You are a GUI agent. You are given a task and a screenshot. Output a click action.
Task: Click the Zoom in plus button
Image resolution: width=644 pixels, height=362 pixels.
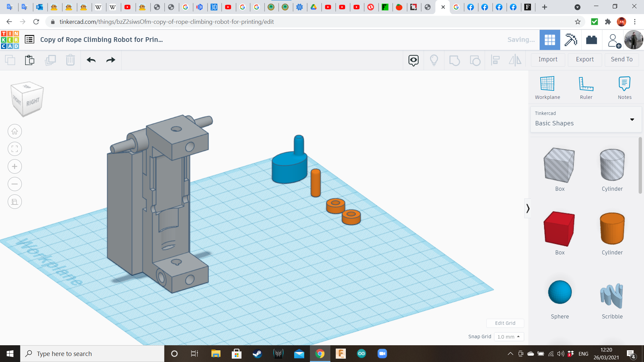(15, 167)
